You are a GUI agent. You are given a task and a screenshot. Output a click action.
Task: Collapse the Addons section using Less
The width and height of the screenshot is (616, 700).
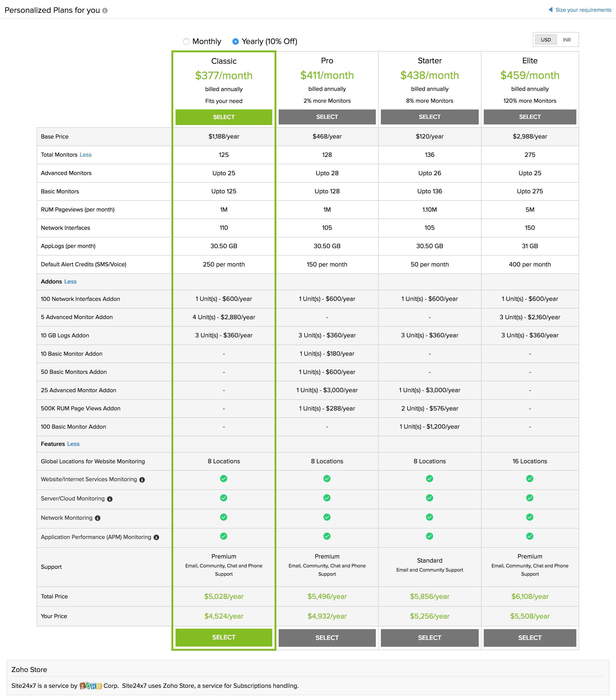[x=71, y=281]
